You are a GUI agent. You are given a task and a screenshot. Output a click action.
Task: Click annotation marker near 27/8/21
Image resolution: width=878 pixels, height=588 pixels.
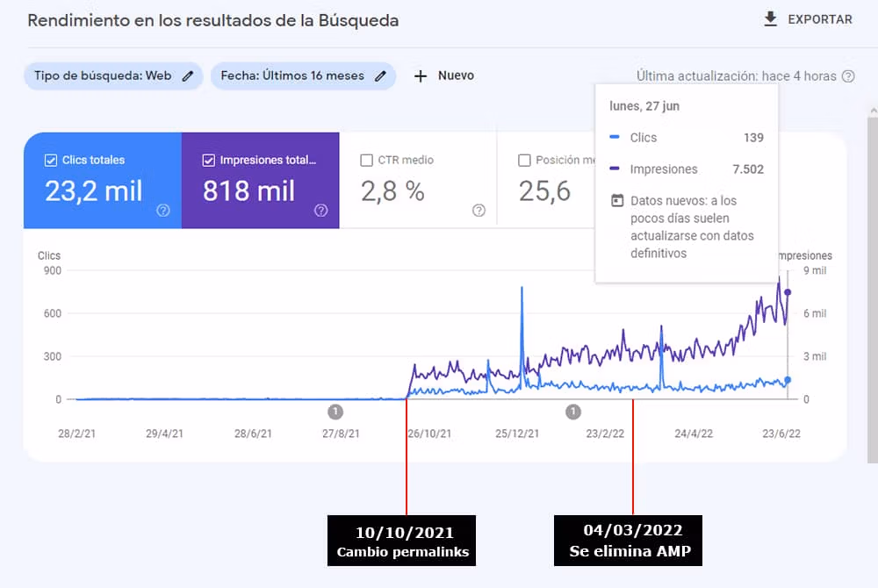click(335, 411)
